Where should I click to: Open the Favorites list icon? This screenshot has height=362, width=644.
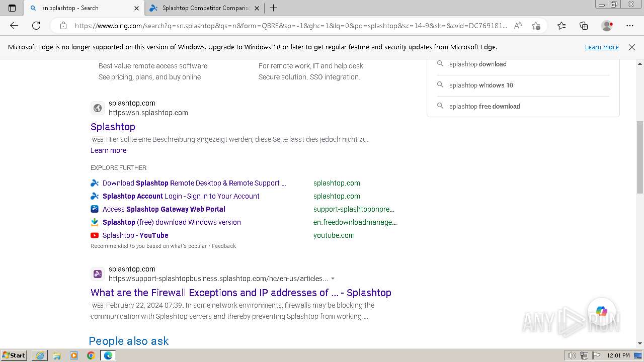561,26
